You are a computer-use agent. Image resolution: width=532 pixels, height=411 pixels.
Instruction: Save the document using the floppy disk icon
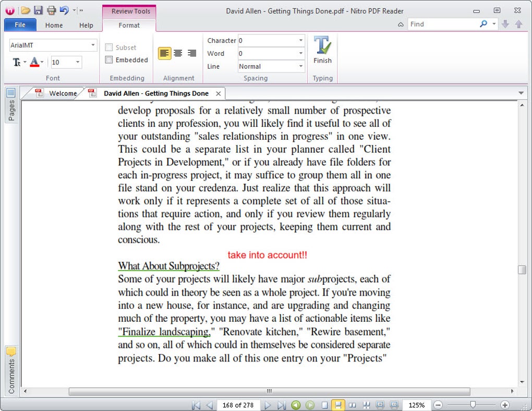tap(39, 10)
